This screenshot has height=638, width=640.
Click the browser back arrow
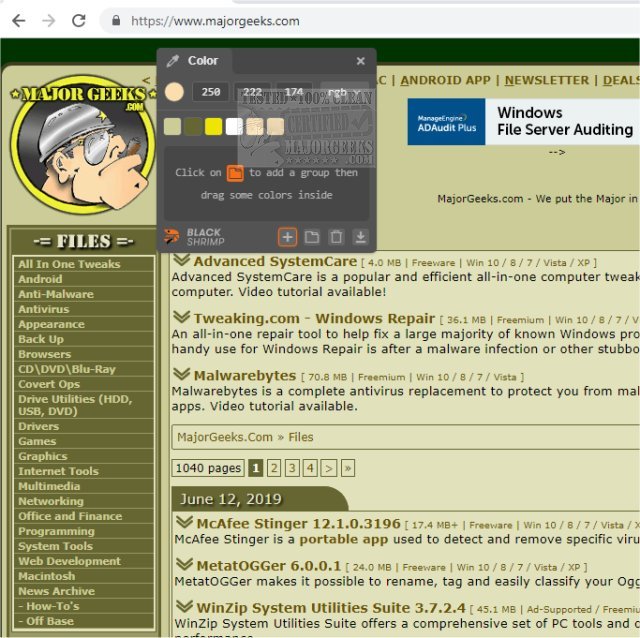[19, 20]
